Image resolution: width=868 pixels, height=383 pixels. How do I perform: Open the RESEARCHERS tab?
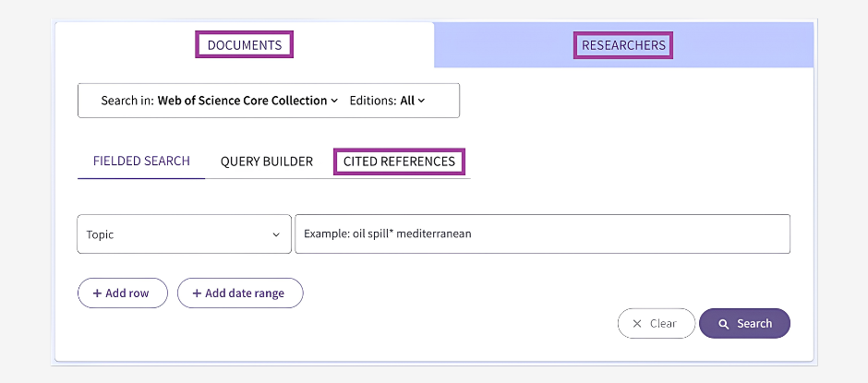623,45
